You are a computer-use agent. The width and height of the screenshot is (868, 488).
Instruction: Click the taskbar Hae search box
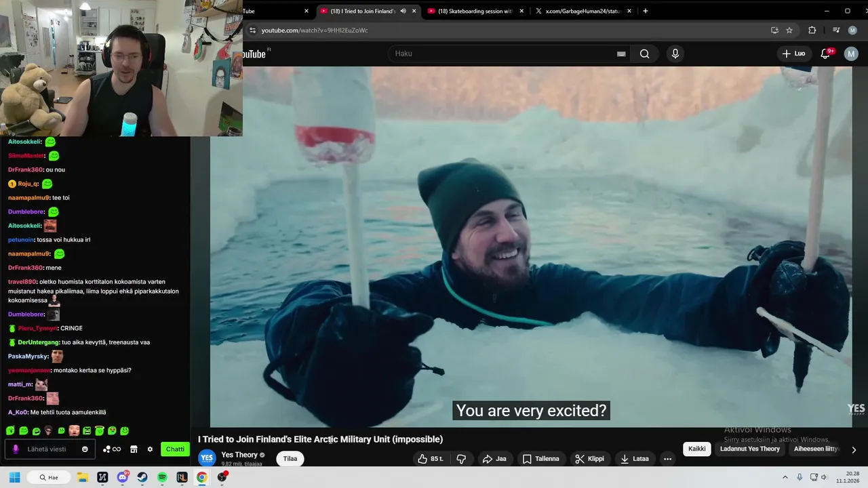click(x=49, y=477)
